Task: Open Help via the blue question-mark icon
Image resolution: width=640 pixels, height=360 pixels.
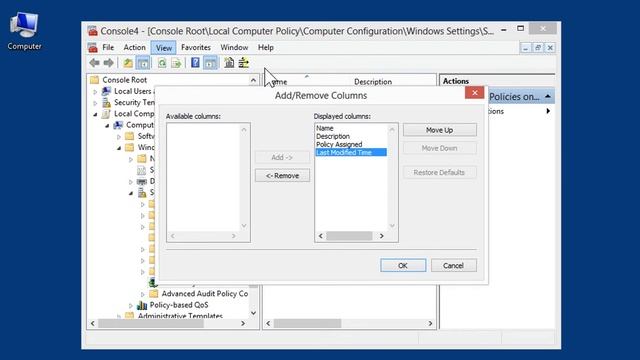Action: tap(196, 62)
